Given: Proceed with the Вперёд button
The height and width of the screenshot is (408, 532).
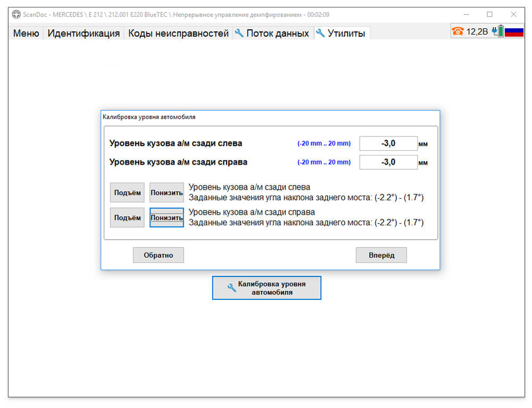Looking at the screenshot, I should pyautogui.click(x=381, y=255).
